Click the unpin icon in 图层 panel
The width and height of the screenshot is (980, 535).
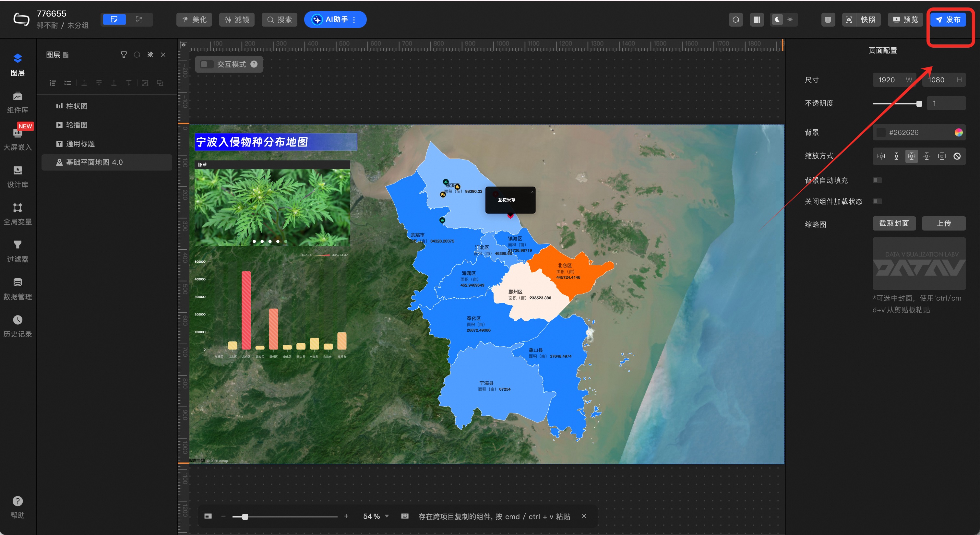150,55
